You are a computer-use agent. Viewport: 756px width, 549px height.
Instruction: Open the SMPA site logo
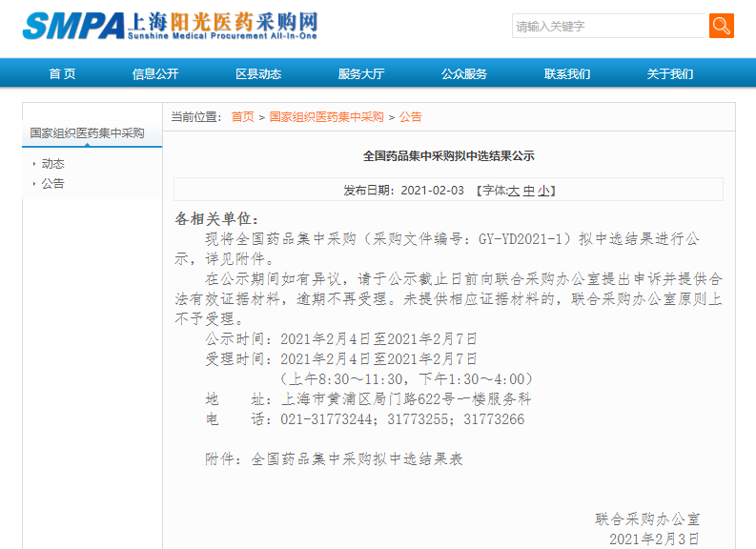(171, 26)
